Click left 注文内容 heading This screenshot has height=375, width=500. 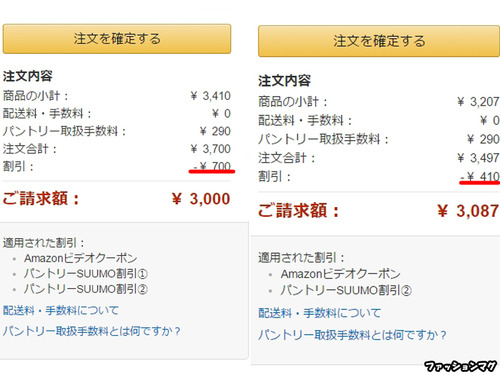pyautogui.click(x=28, y=76)
